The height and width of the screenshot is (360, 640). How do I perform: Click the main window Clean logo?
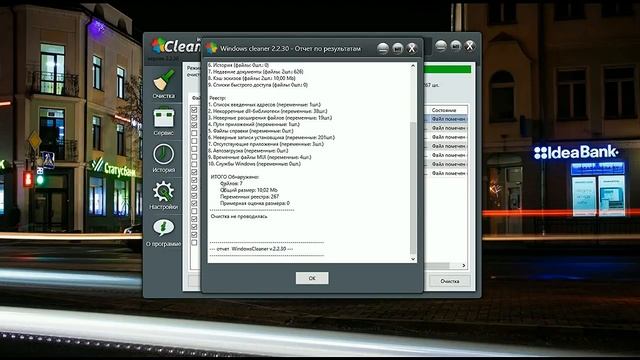176,46
